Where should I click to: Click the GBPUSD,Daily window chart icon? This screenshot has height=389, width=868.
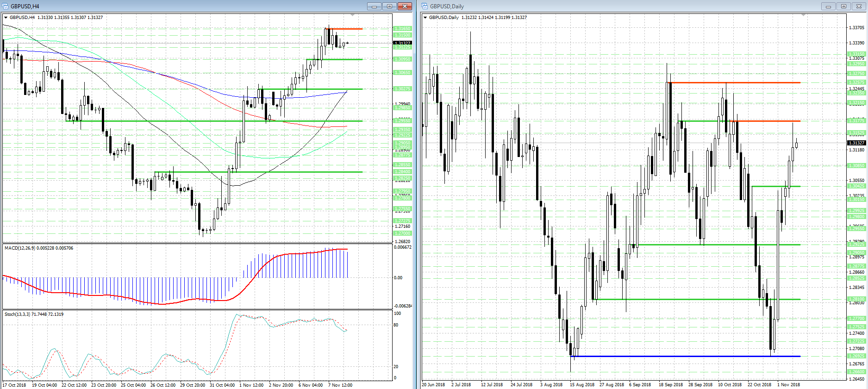click(x=425, y=6)
